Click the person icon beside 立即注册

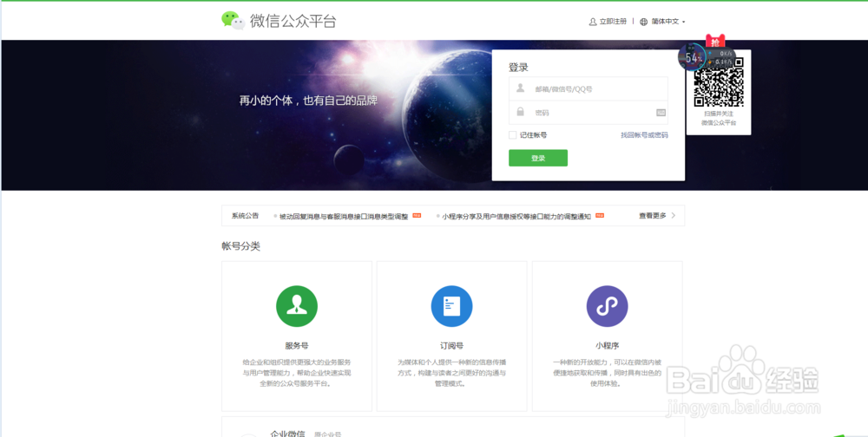(593, 22)
